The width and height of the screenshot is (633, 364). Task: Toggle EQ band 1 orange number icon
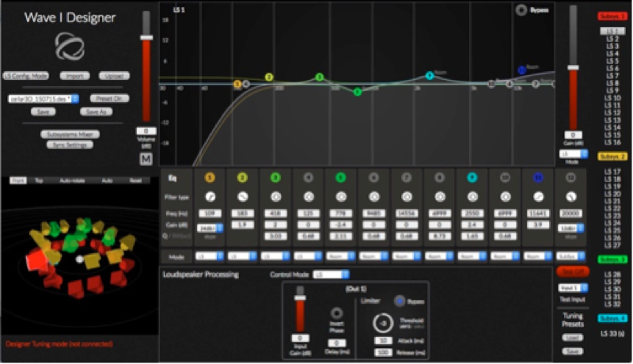(210, 177)
